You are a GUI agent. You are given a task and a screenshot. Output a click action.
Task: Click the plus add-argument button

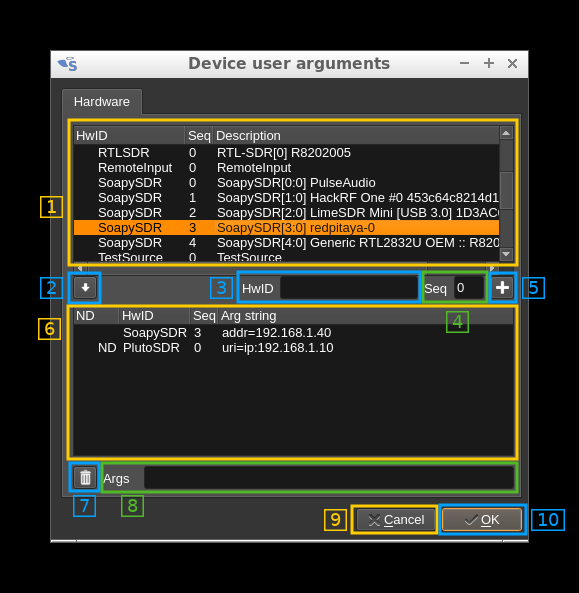[502, 288]
